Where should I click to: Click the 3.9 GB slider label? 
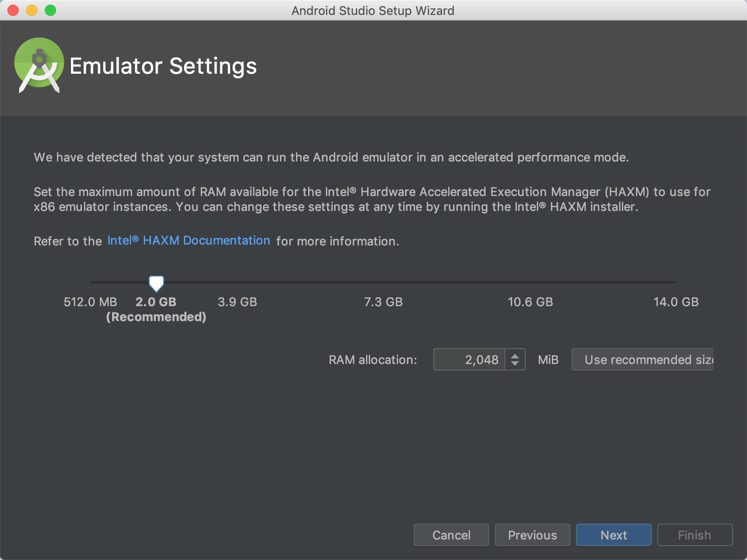click(237, 302)
